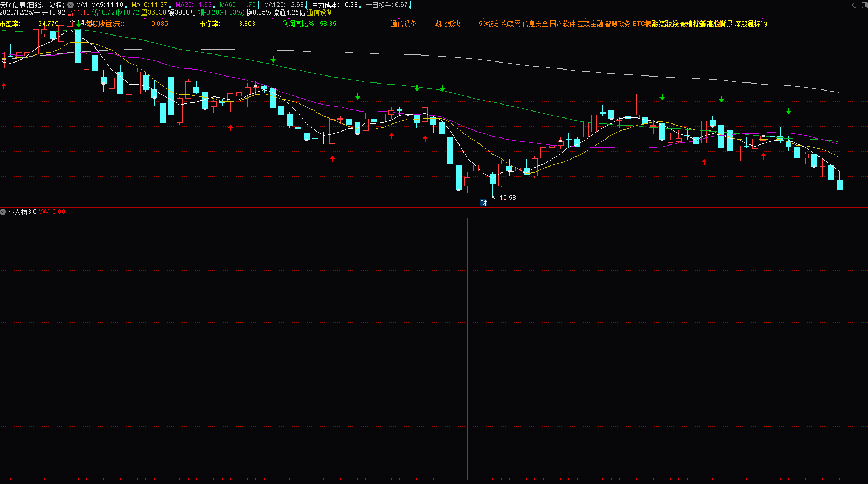
Task: Open the dropdown circle beside 天喻信息 title
Action: point(71,5)
